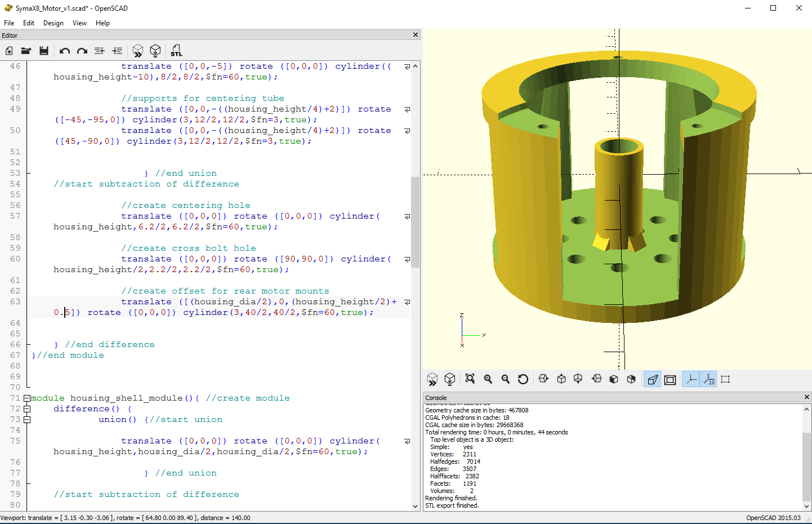The width and height of the screenshot is (812, 524).
Task: Click console line 'STL export finished.'
Action: tap(452, 505)
